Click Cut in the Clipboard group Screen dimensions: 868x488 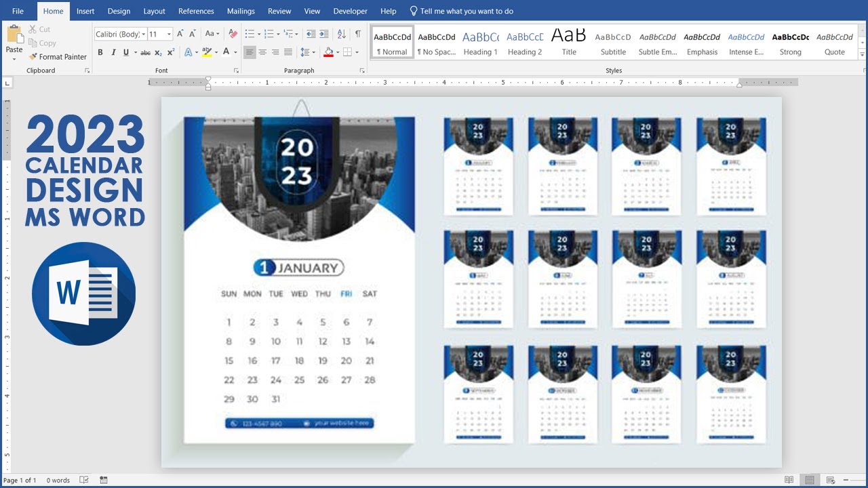point(39,29)
